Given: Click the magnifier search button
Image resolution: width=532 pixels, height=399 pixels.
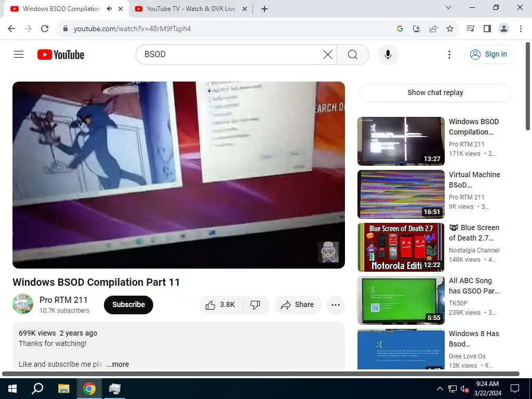Looking at the screenshot, I should (x=353, y=54).
